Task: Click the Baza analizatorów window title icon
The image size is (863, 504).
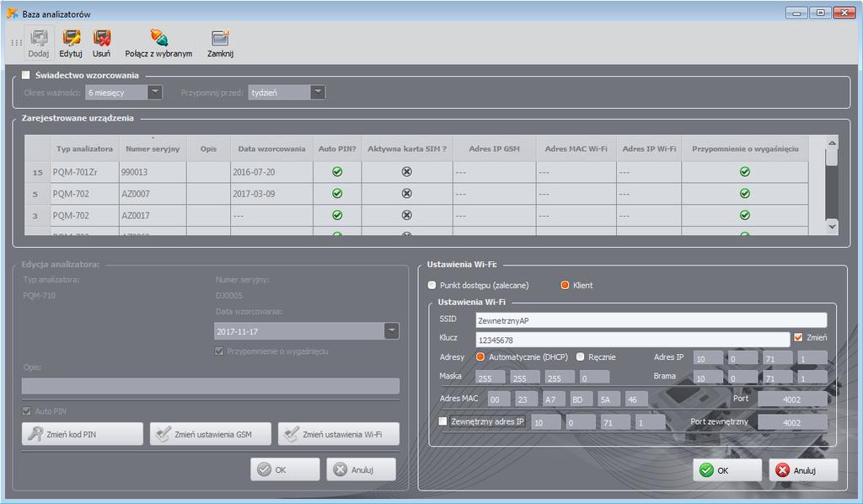Action: (12, 13)
